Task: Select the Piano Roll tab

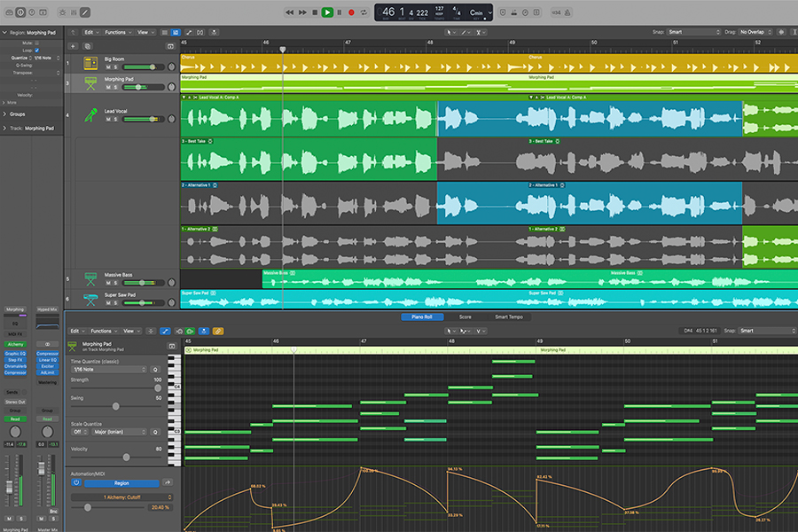Action: (422, 317)
